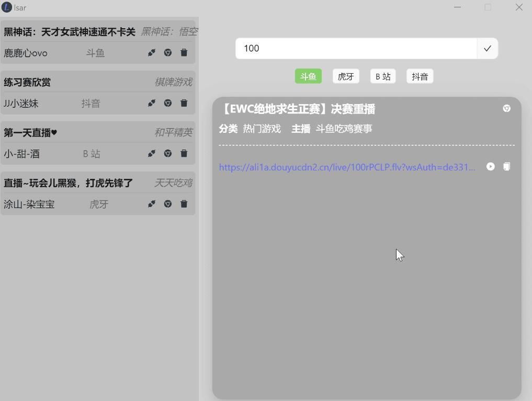Click the 虎牙 platform label beside 涂山-染宝宝
This screenshot has height=401, width=532.
(99, 204)
